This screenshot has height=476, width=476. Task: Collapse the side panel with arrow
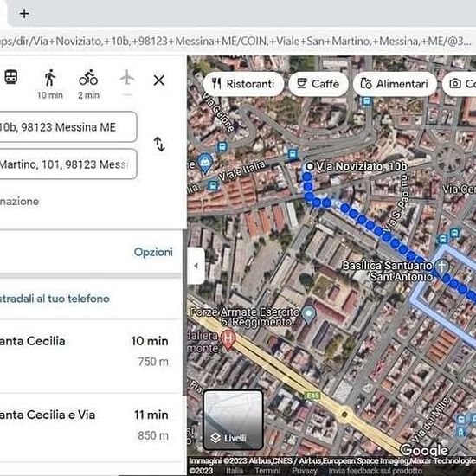click(196, 266)
